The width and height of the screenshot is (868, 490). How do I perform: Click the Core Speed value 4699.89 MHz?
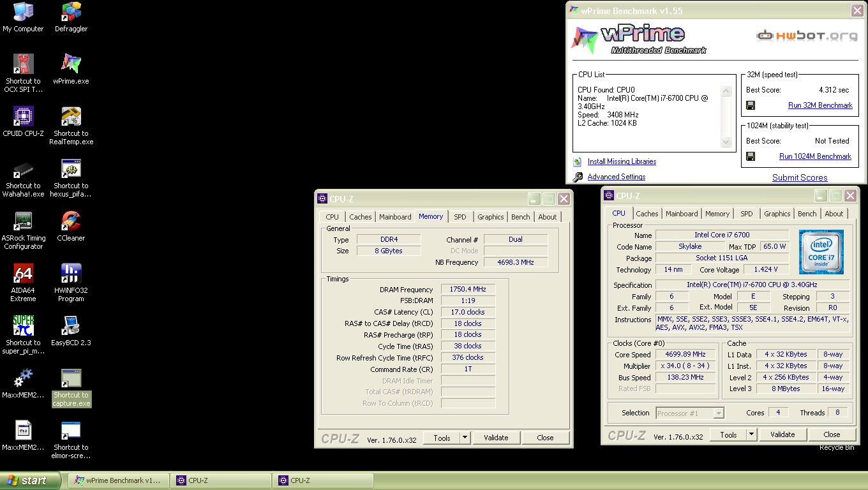[x=686, y=355]
